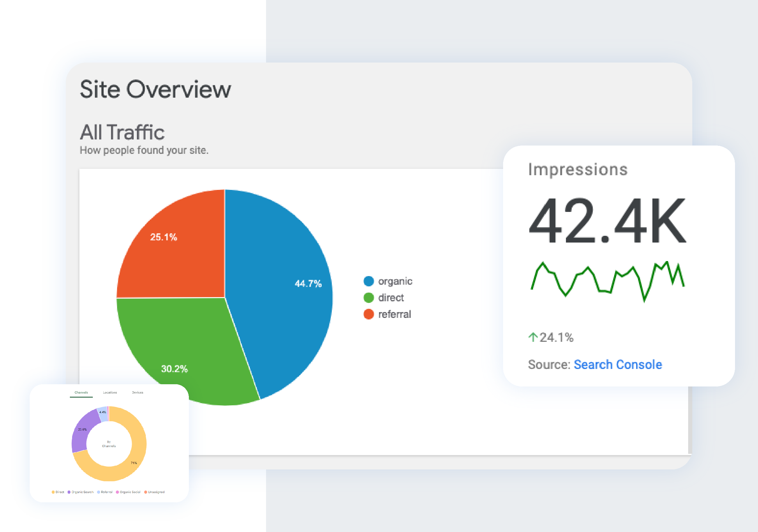Click the green upward trend arrow icon
Viewport: 758px width, 532px height.
point(533,337)
